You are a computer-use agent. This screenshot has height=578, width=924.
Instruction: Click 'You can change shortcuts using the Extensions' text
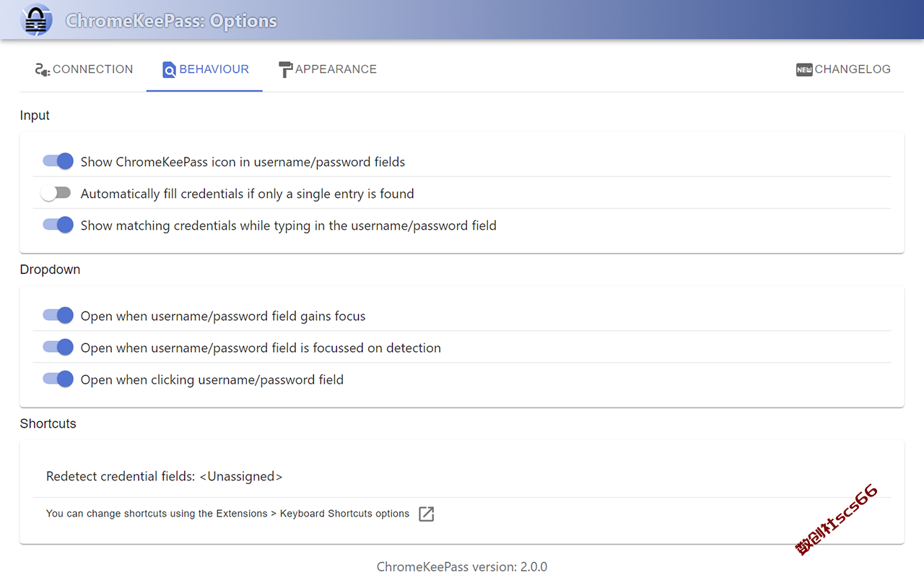tap(157, 514)
